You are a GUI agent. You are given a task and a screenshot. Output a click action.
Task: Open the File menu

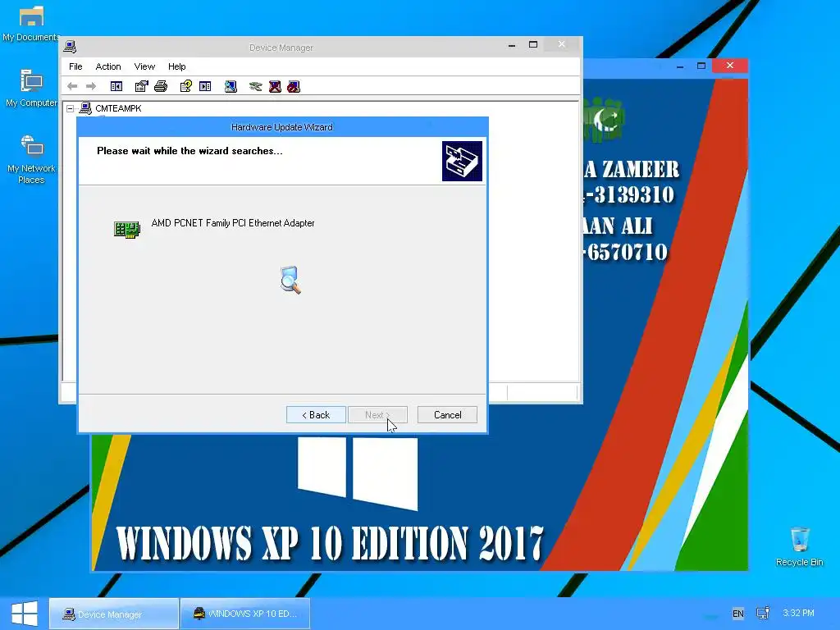(75, 66)
